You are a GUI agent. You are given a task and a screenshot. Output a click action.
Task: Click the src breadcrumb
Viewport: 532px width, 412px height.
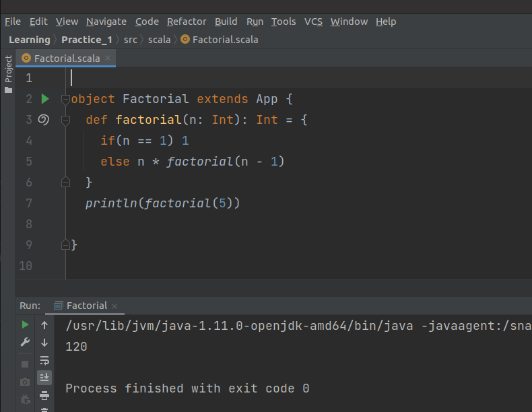[130, 40]
